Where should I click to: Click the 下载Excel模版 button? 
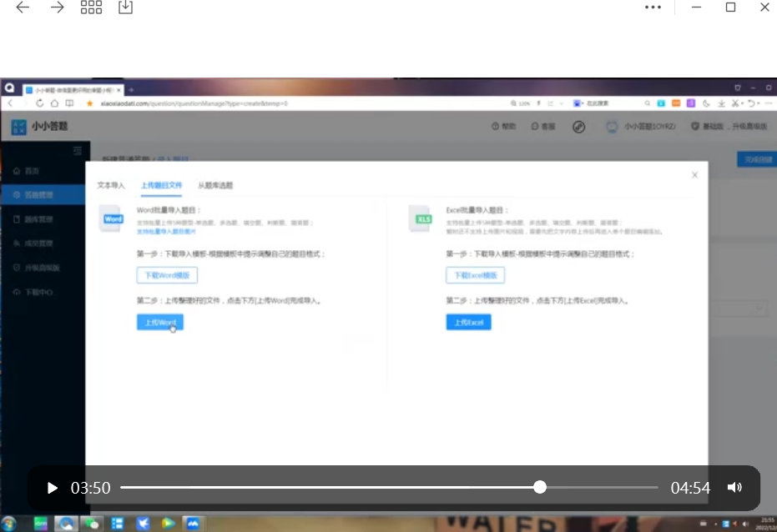[475, 275]
